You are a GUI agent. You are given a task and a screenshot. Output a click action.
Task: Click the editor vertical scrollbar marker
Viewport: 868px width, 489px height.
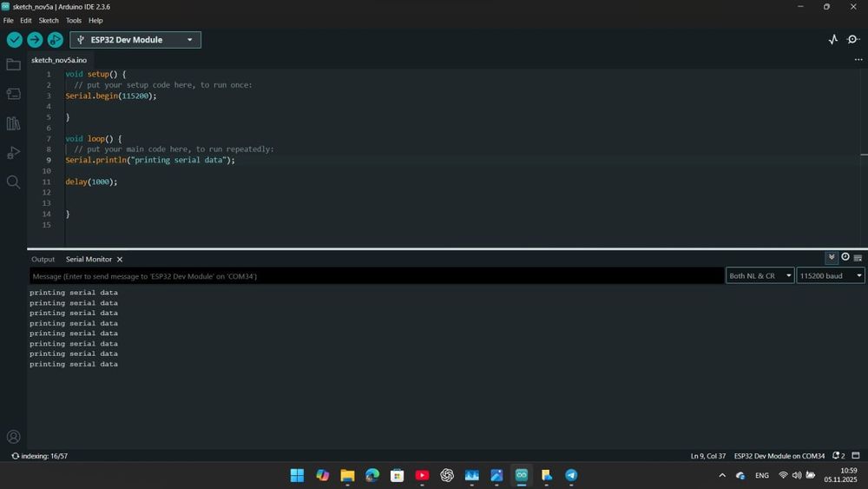[865, 155]
